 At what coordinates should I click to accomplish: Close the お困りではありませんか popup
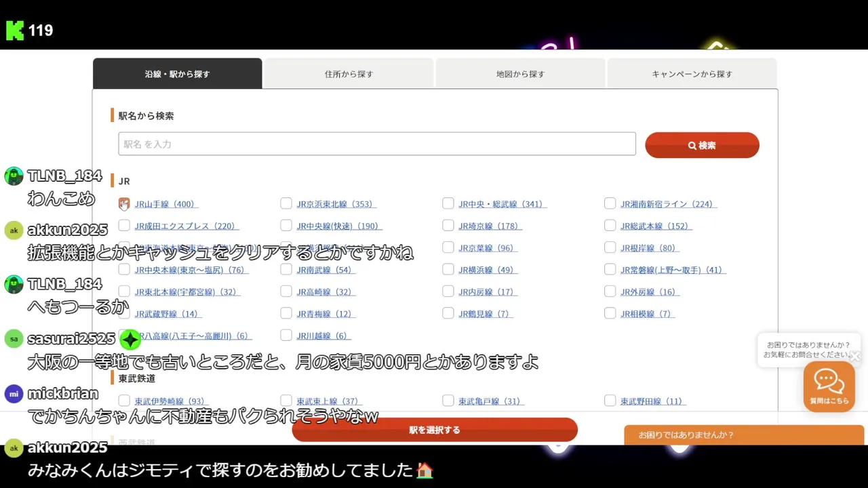(855, 356)
